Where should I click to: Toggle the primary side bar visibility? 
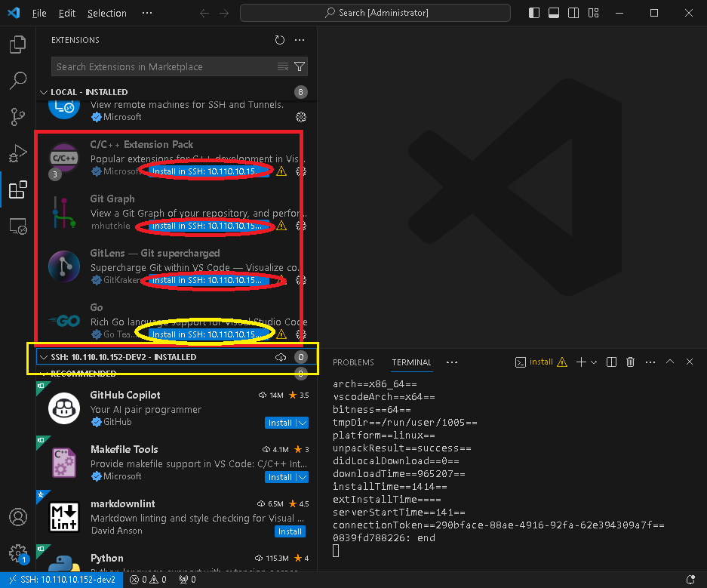click(x=535, y=13)
